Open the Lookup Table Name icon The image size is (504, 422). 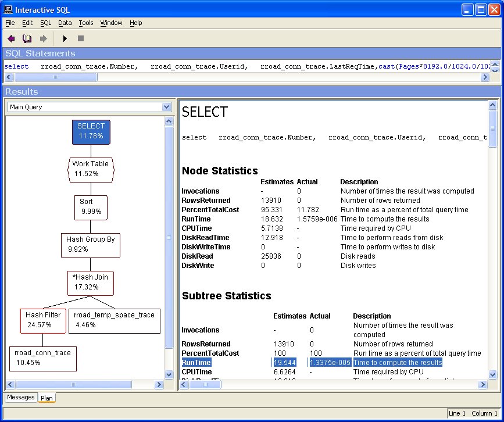click(x=27, y=38)
